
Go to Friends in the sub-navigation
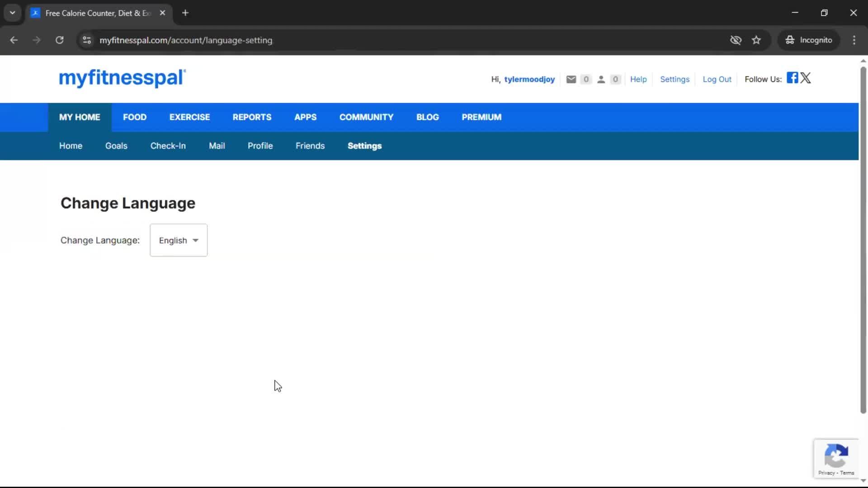310,146
